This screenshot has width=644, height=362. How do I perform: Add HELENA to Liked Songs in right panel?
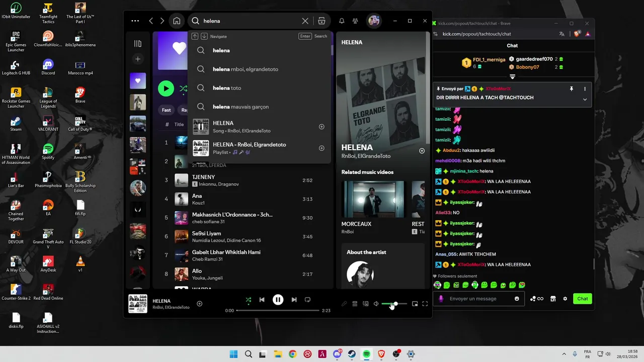(x=422, y=151)
